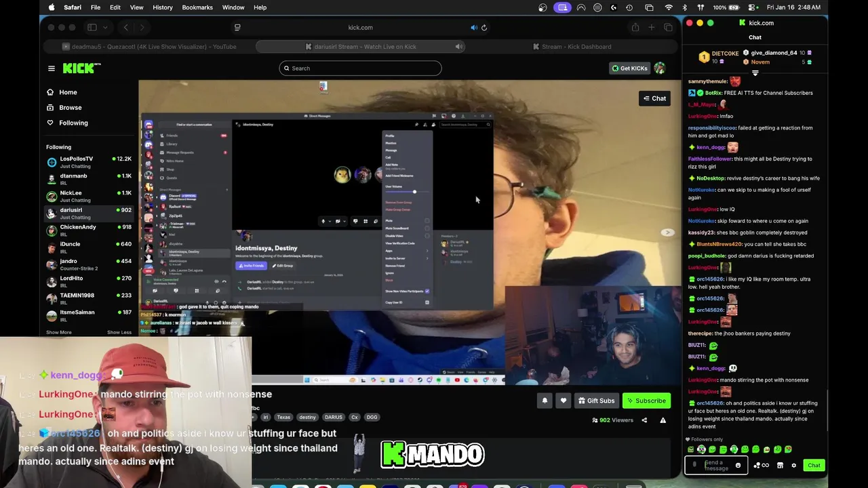Collapse leaderboard handle in chat window
The width and height of the screenshot is (868, 488).
tap(755, 73)
